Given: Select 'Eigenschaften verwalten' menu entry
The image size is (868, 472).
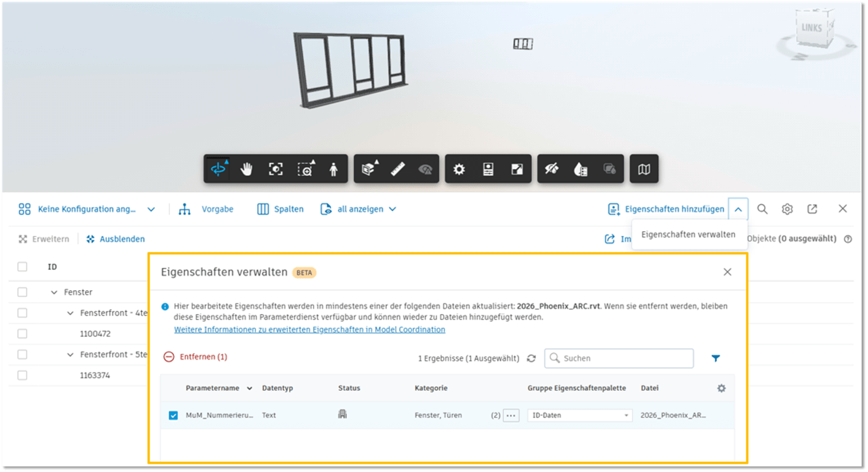Looking at the screenshot, I should (688, 234).
